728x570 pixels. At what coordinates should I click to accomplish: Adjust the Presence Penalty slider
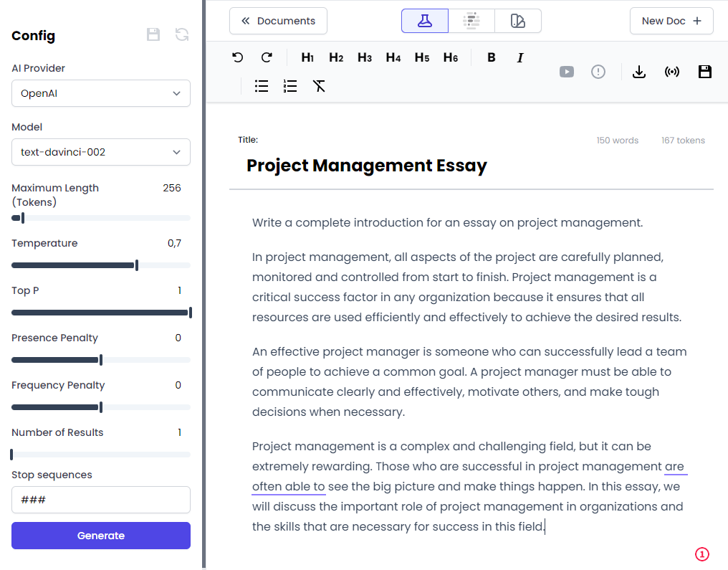pos(101,360)
